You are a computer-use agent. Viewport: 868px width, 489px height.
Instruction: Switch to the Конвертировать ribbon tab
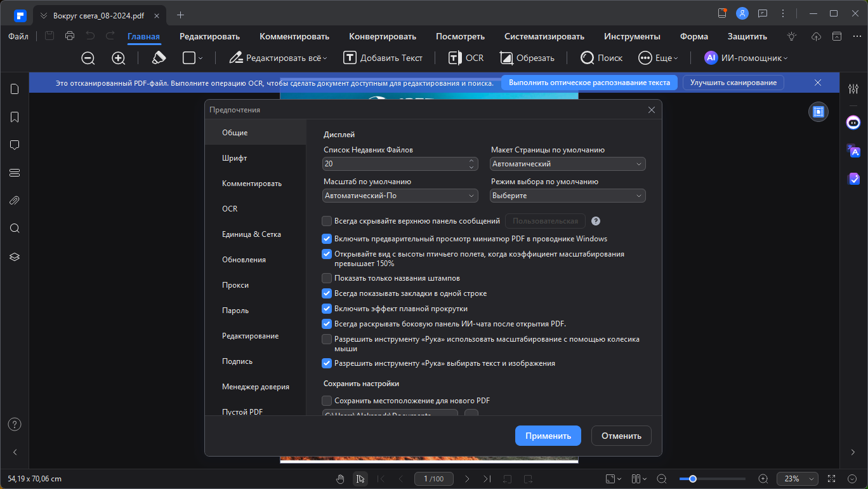(x=383, y=36)
